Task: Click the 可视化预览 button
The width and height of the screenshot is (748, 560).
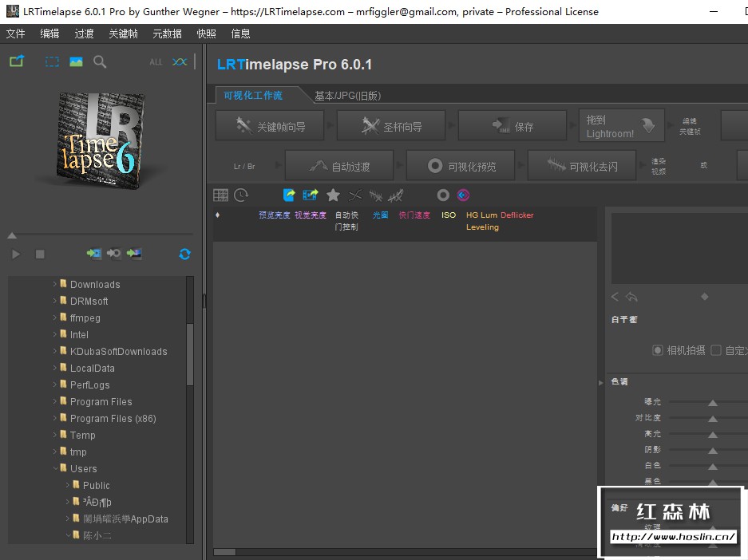Action: coord(461,166)
